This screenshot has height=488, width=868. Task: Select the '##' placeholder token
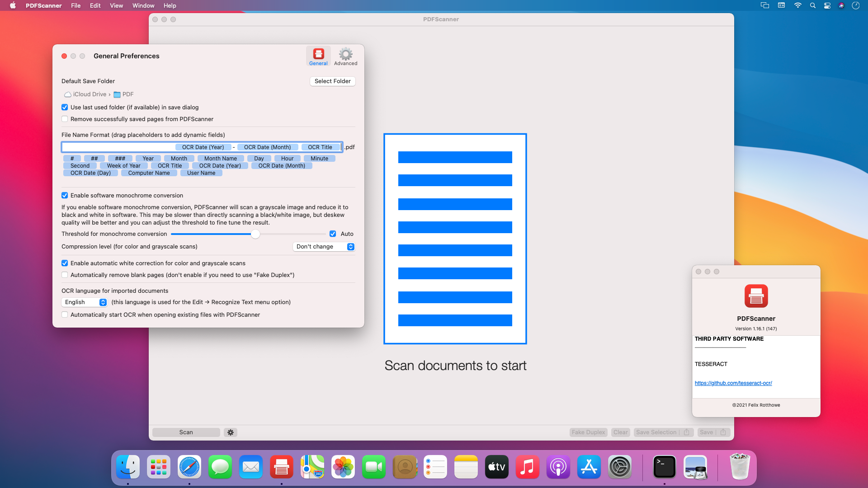click(x=94, y=159)
